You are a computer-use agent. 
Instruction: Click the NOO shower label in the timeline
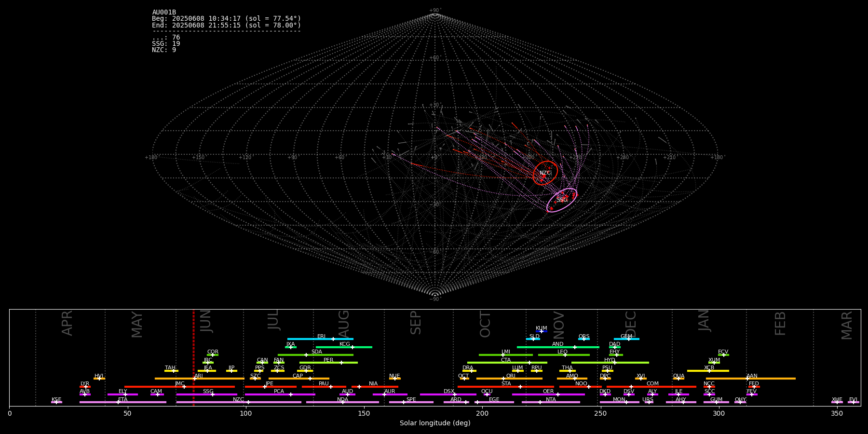582,384
